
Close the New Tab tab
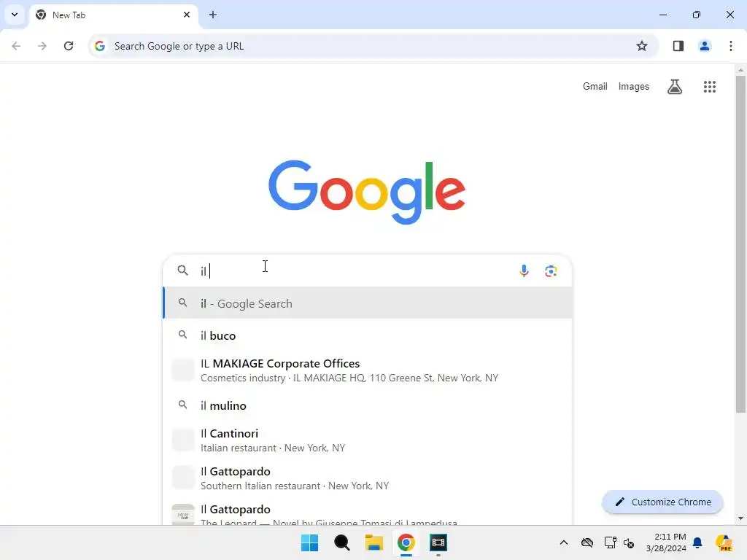pyautogui.click(x=187, y=15)
